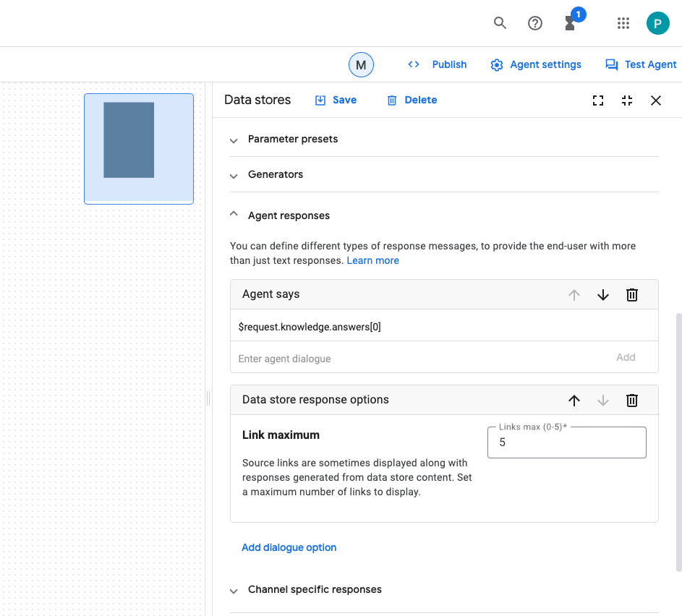Image resolution: width=682 pixels, height=616 pixels.
Task: Collapse the Agent responses section
Action: tap(234, 215)
